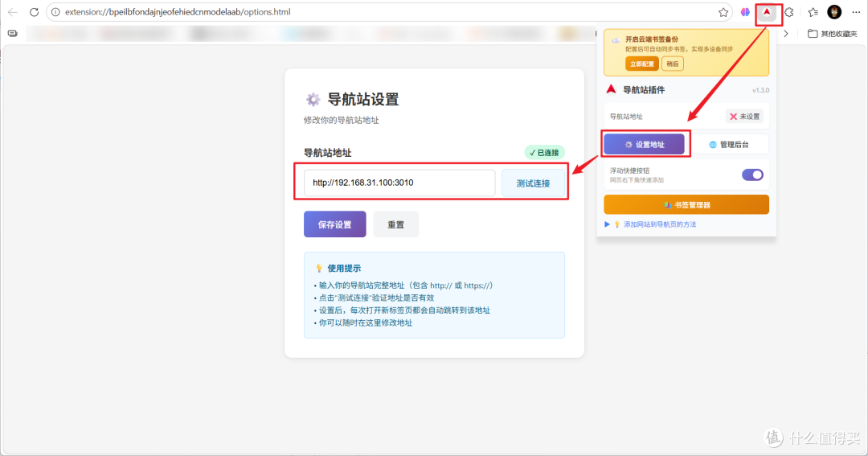Click the 导航站设置 heading
The width and height of the screenshot is (868, 456).
(363, 100)
